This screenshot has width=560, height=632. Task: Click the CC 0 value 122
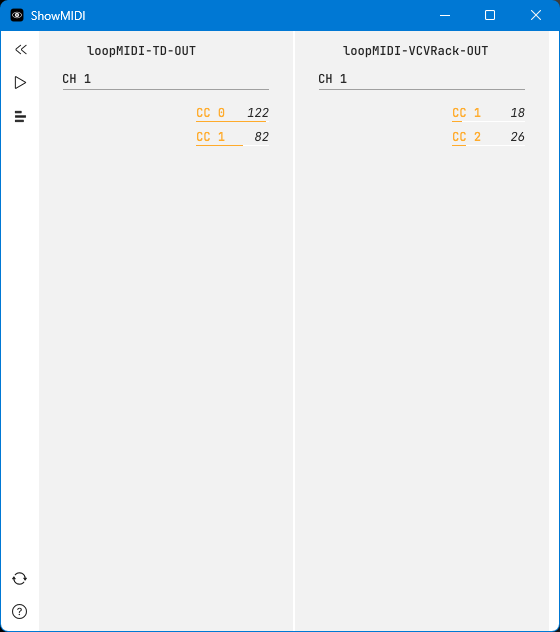tap(258, 113)
